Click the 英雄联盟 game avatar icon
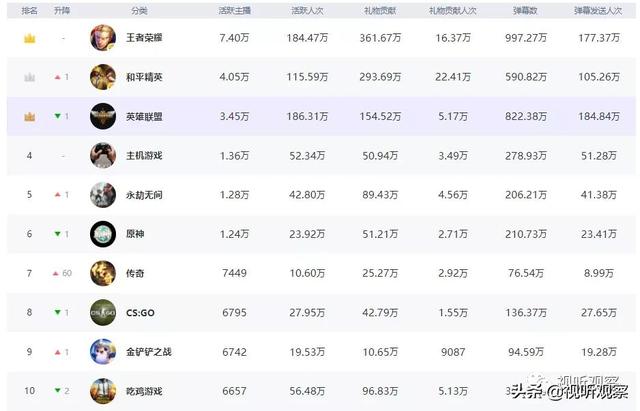This screenshot has width=640, height=411. (x=102, y=116)
